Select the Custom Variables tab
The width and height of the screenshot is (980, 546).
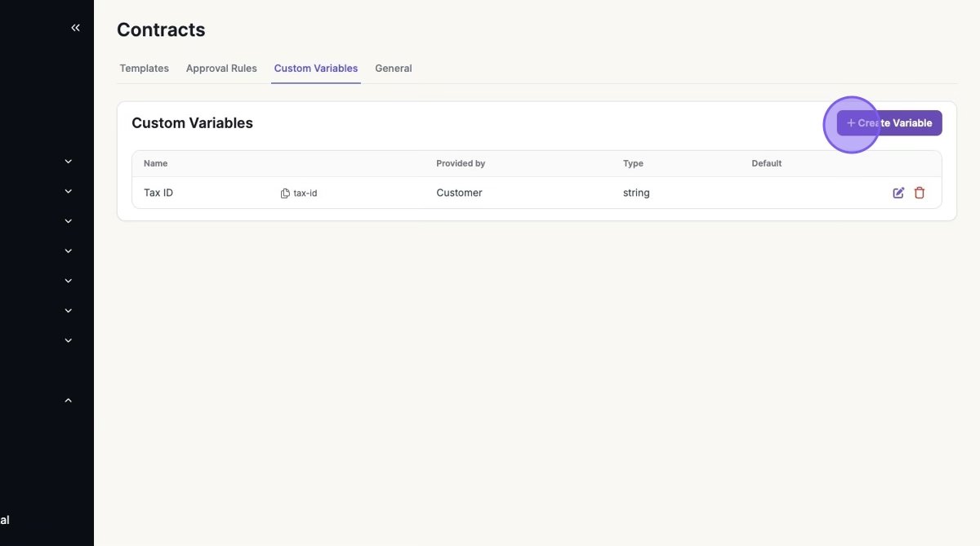pos(316,69)
